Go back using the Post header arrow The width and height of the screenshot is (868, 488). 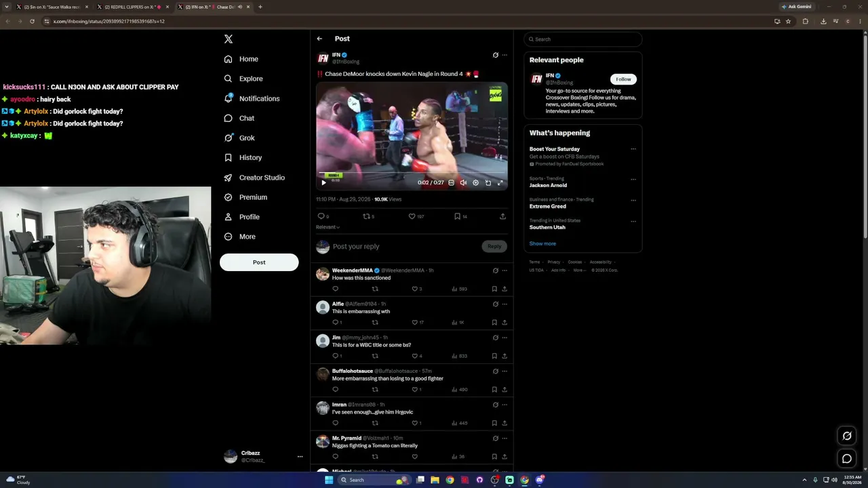(319, 39)
